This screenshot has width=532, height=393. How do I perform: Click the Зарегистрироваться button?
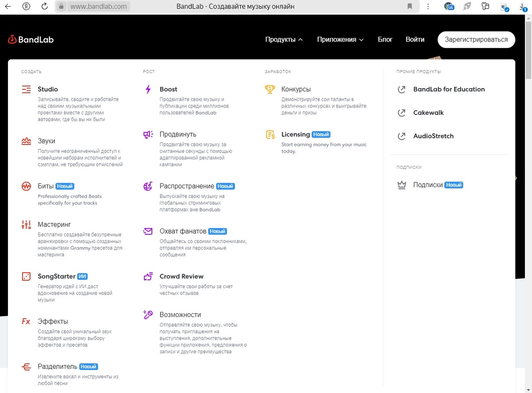[x=476, y=39]
